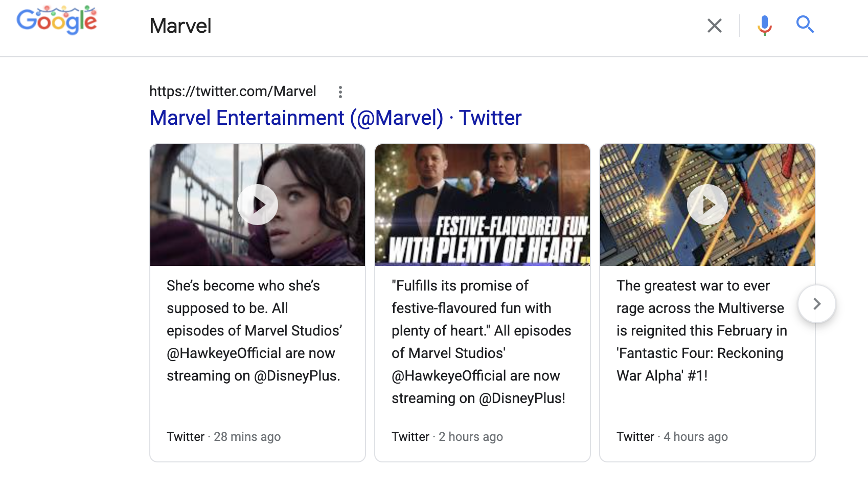Clear the search box with the X
This screenshot has width=868, height=489.
(714, 26)
